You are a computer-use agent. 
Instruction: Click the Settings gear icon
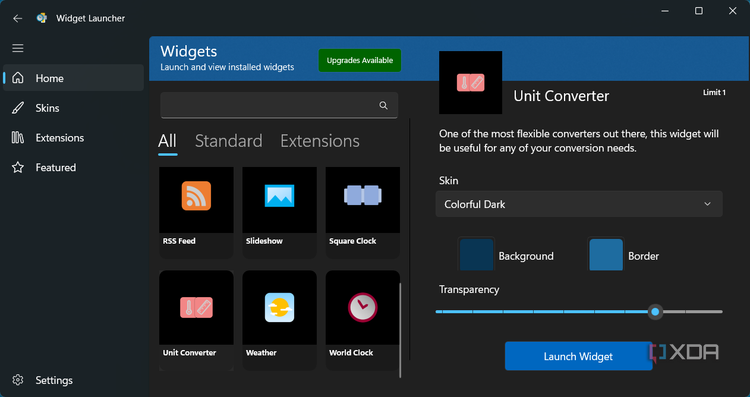[x=18, y=380]
